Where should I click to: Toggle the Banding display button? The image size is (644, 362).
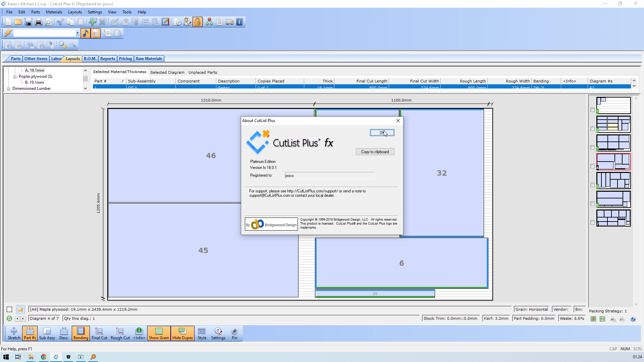point(80,334)
